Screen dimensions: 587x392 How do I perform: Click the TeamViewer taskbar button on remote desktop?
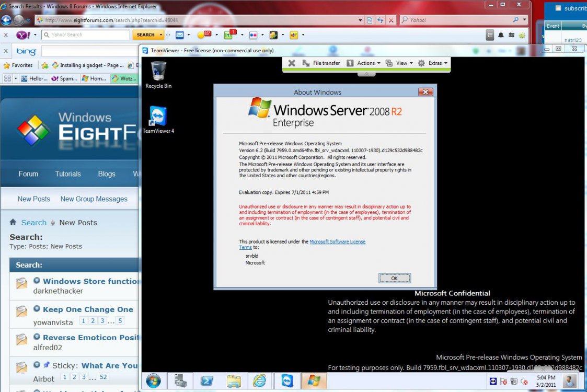click(287, 381)
